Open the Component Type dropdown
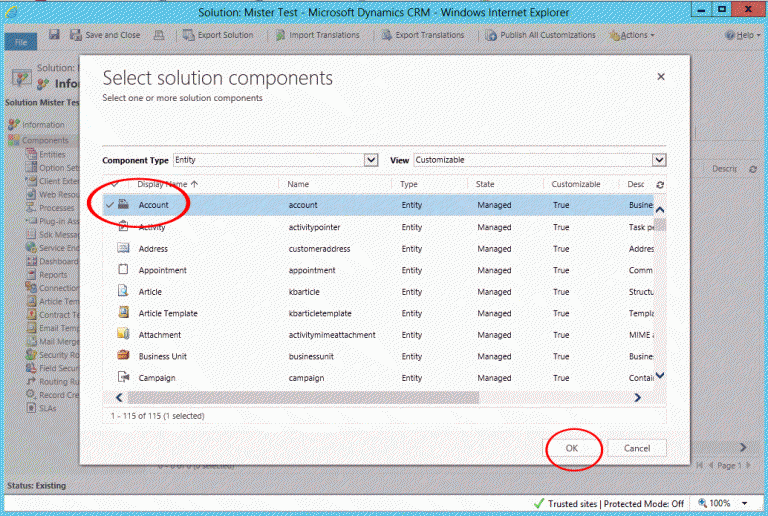Screen dimensions: 768x516 coord(276,160)
